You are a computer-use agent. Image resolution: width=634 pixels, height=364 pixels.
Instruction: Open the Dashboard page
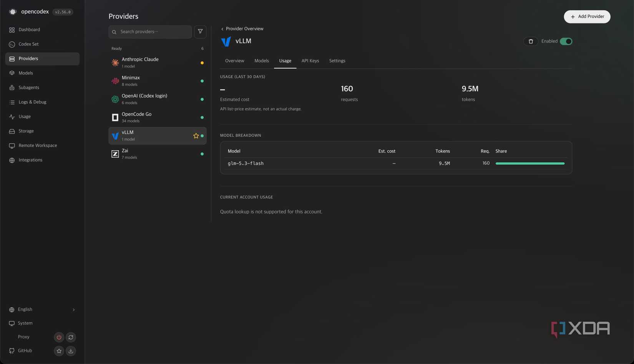coord(42,30)
